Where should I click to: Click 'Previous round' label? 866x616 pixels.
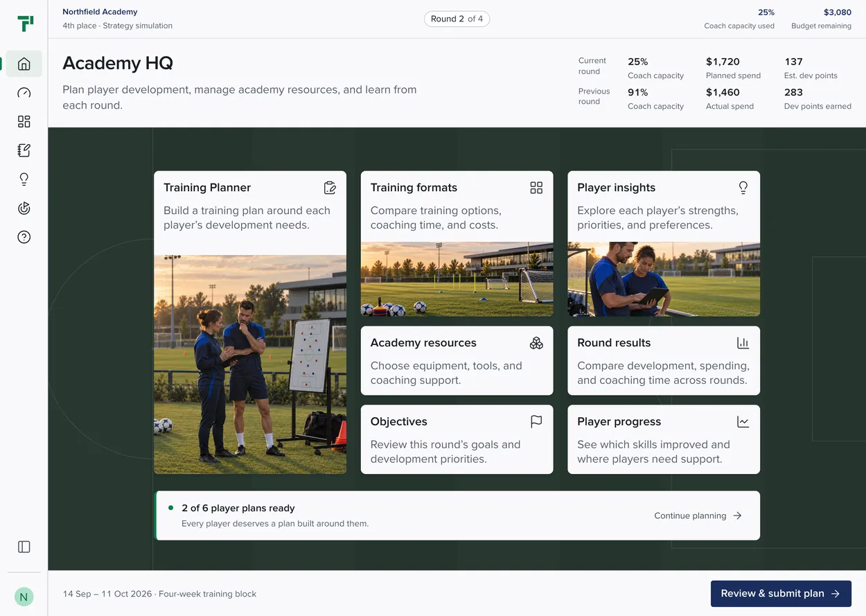click(594, 96)
